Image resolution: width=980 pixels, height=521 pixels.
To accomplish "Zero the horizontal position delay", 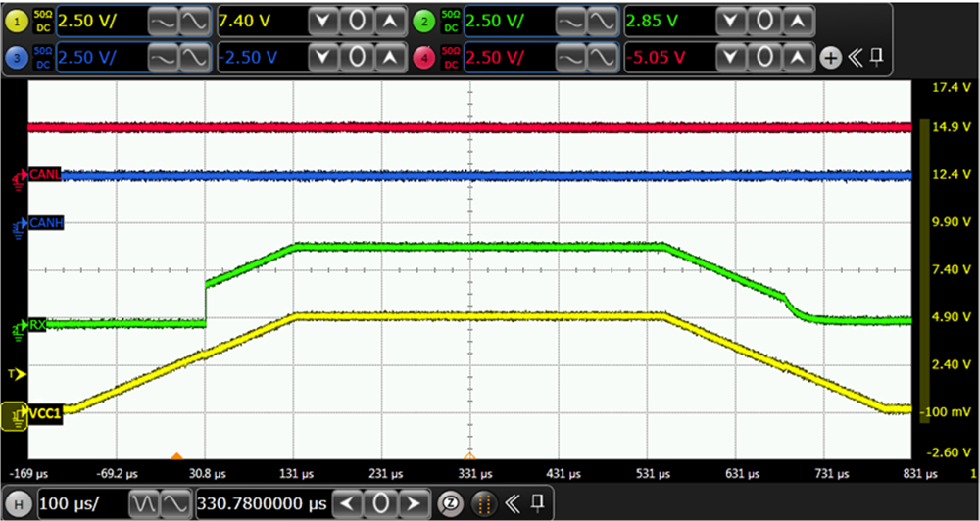I will point(380,504).
